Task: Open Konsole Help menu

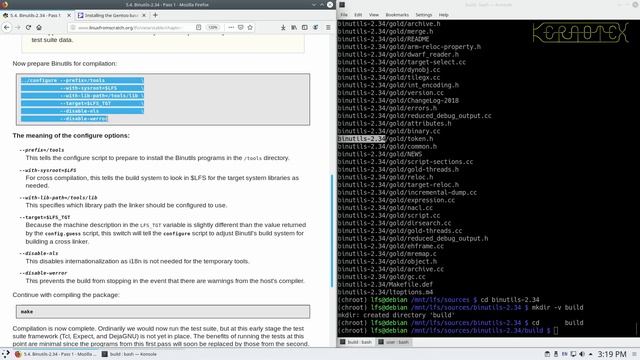Action: pyautogui.click(x=444, y=15)
